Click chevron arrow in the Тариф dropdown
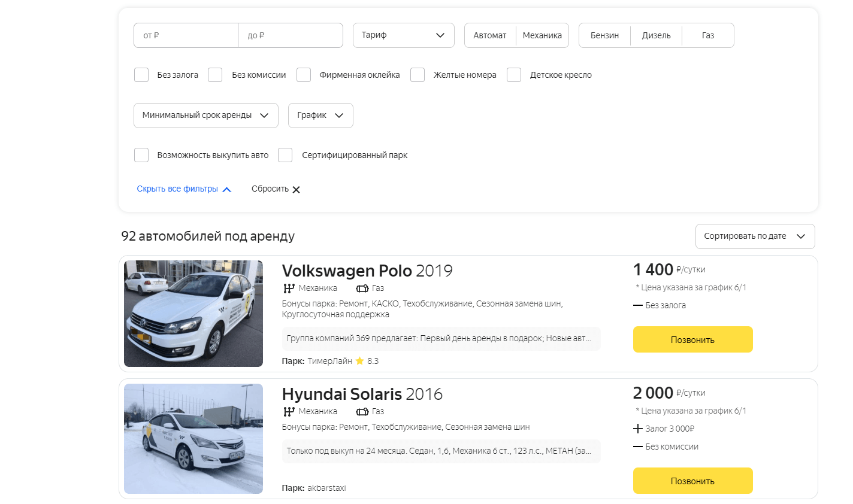This screenshot has height=504, width=853. 440,35
